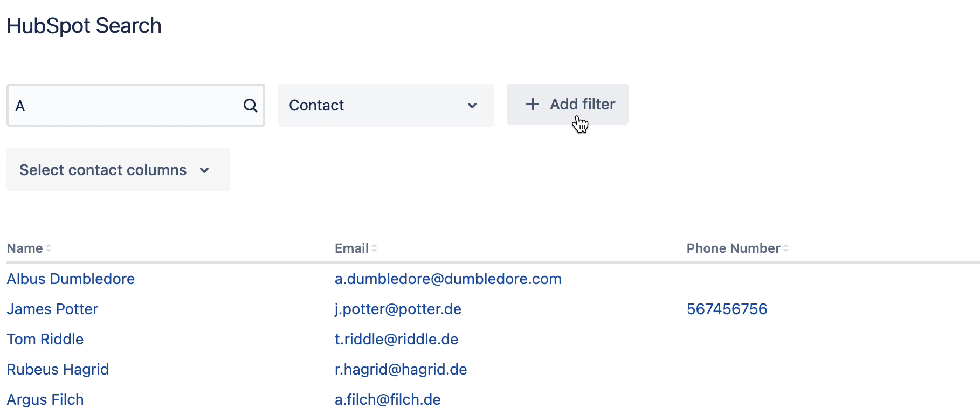Click the magnifying glass search icon
980x415 pixels.
(x=250, y=105)
